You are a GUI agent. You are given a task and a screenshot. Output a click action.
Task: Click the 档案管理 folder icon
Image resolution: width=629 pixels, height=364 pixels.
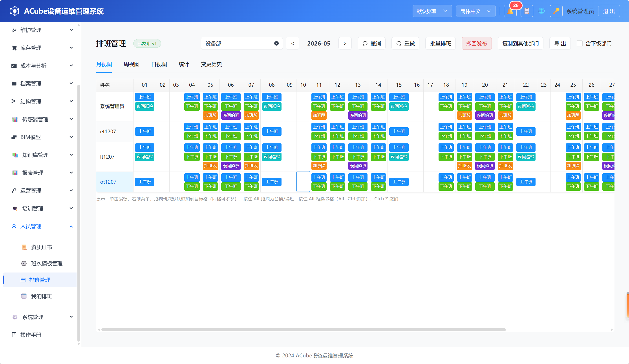[x=14, y=84]
